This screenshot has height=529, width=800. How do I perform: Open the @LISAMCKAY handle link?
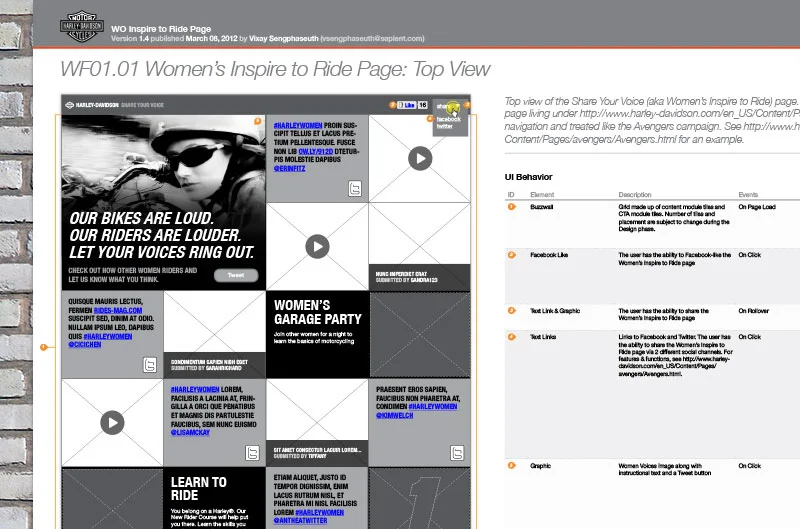tap(190, 432)
